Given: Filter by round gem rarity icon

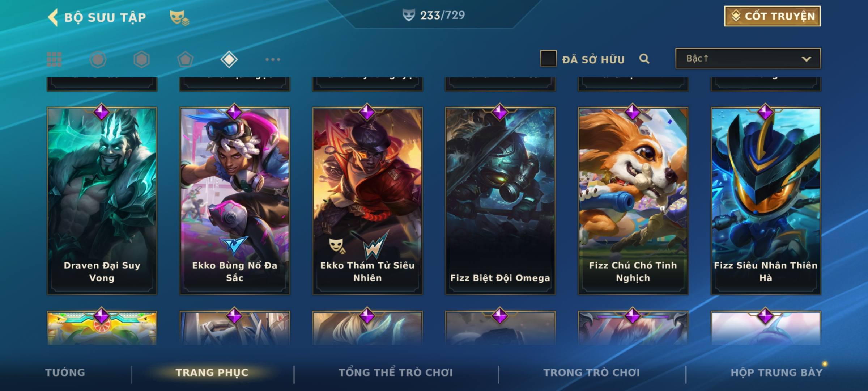Looking at the screenshot, I should click(x=98, y=59).
